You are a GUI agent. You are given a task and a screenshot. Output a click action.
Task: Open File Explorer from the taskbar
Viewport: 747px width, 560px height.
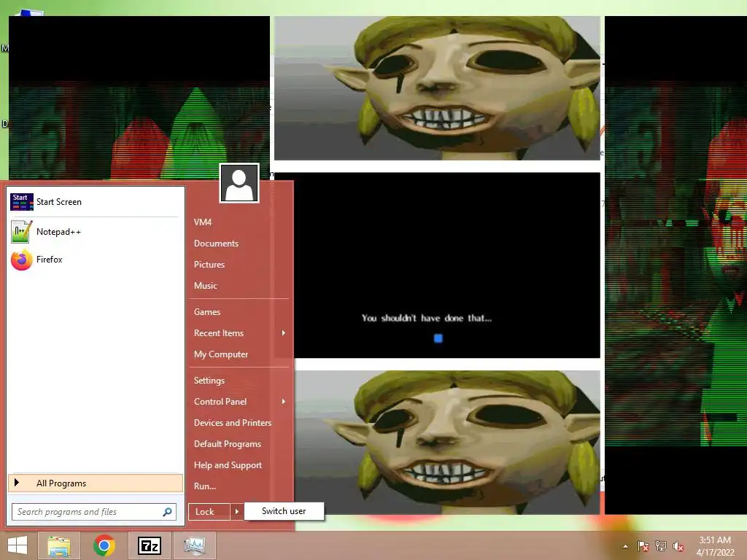[x=59, y=545]
